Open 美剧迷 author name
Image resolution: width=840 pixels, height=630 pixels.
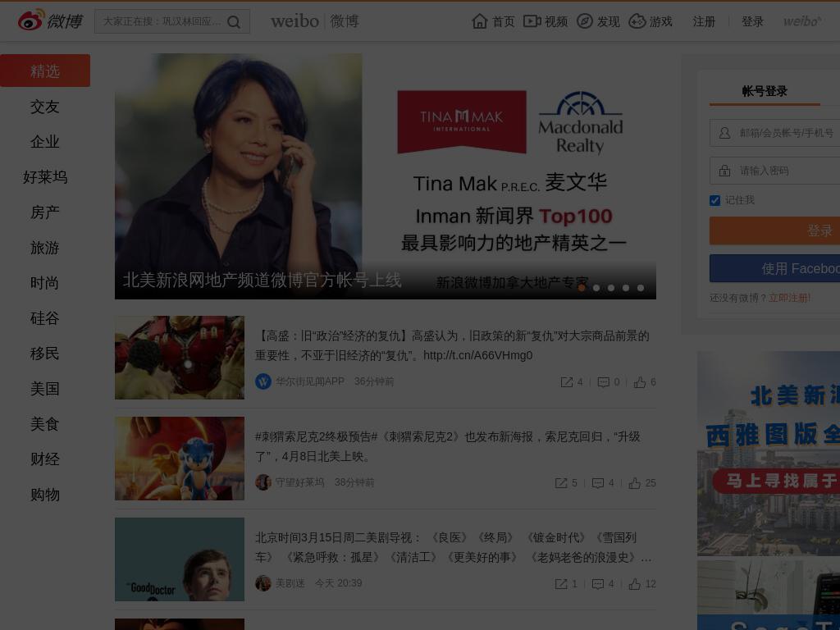click(290, 583)
